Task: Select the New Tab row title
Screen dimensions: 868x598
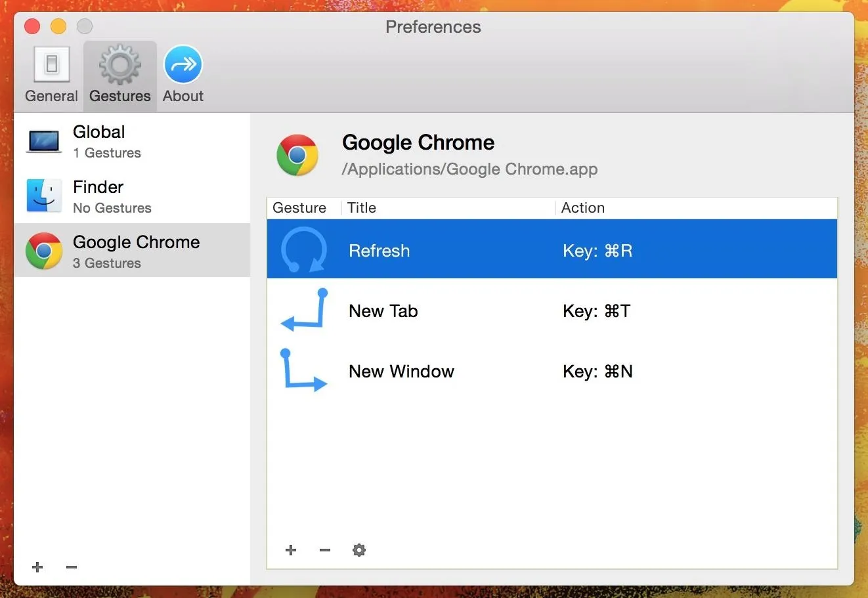Action: [383, 311]
